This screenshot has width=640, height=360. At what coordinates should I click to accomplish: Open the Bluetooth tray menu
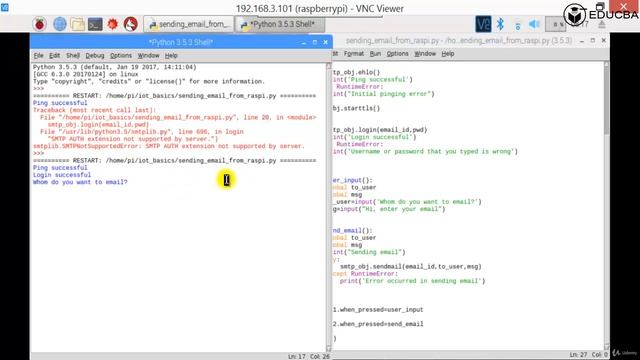click(500, 24)
